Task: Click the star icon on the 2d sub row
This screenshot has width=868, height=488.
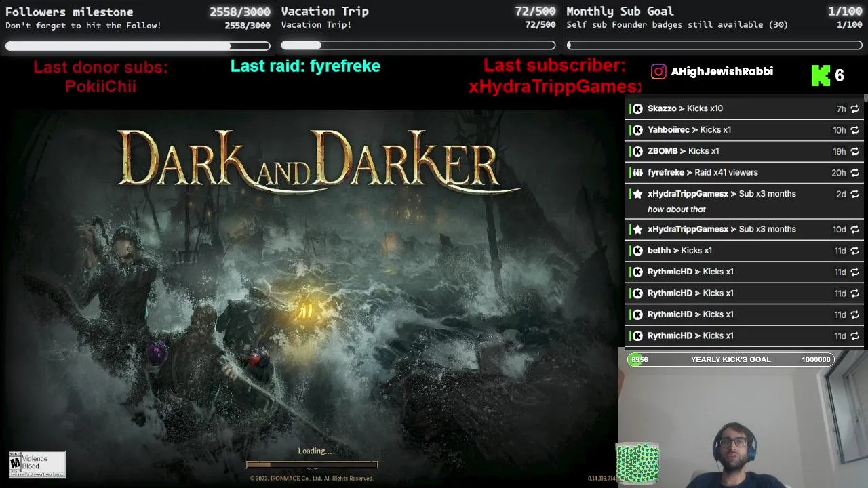Action: coord(637,194)
